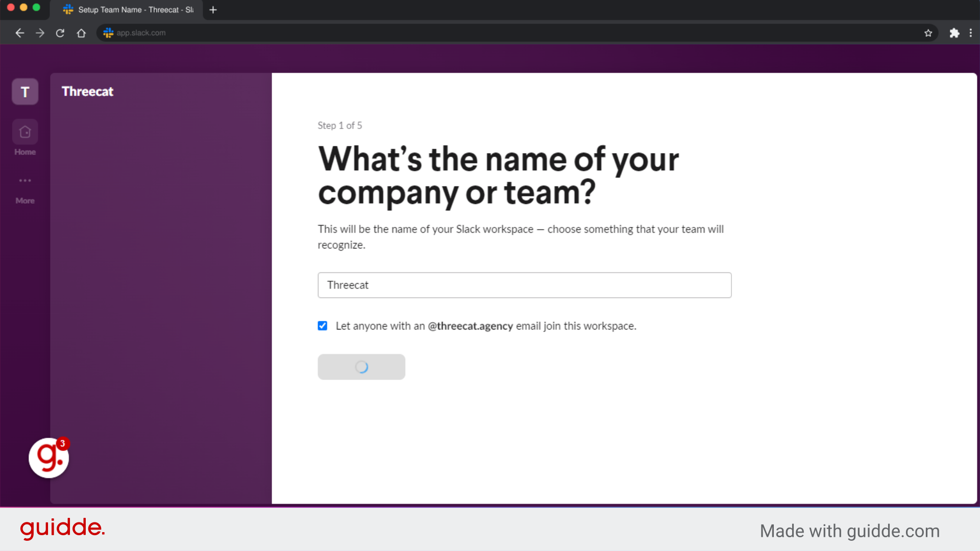The image size is (980, 551).
Task: Bookmark this page with the star
Action: (928, 33)
